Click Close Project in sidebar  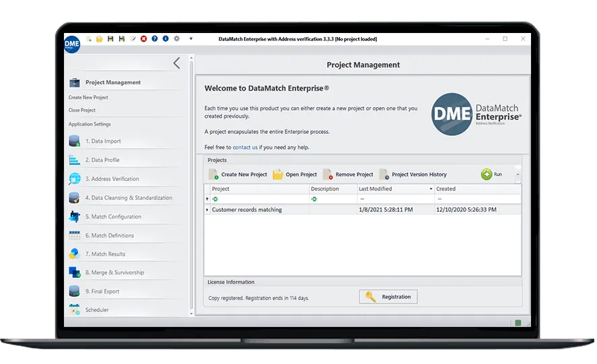click(82, 110)
